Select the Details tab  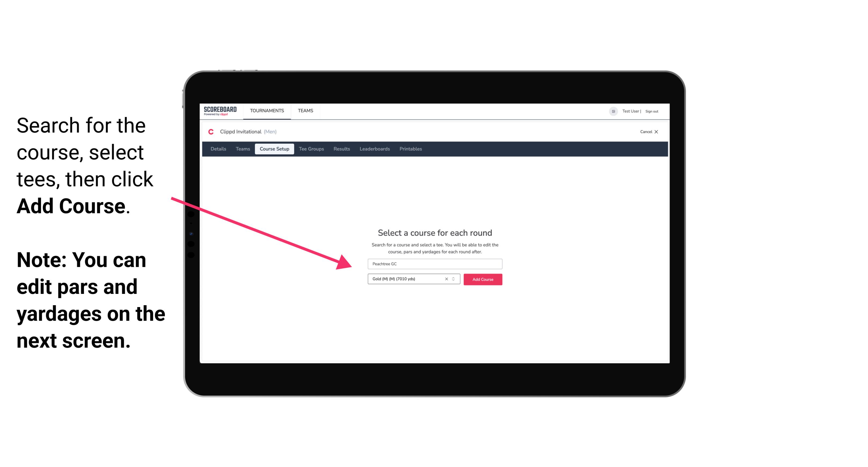pyautogui.click(x=217, y=149)
